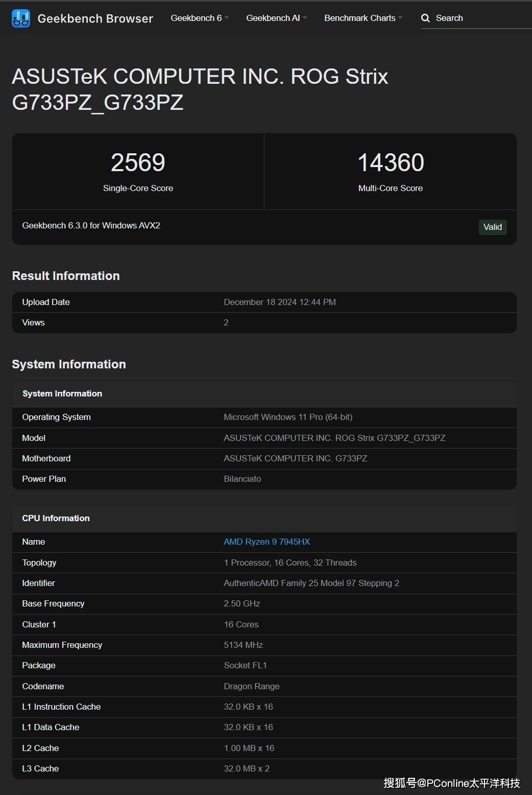Click the magnifying glass search icon
This screenshot has height=795, width=532.
tap(425, 18)
